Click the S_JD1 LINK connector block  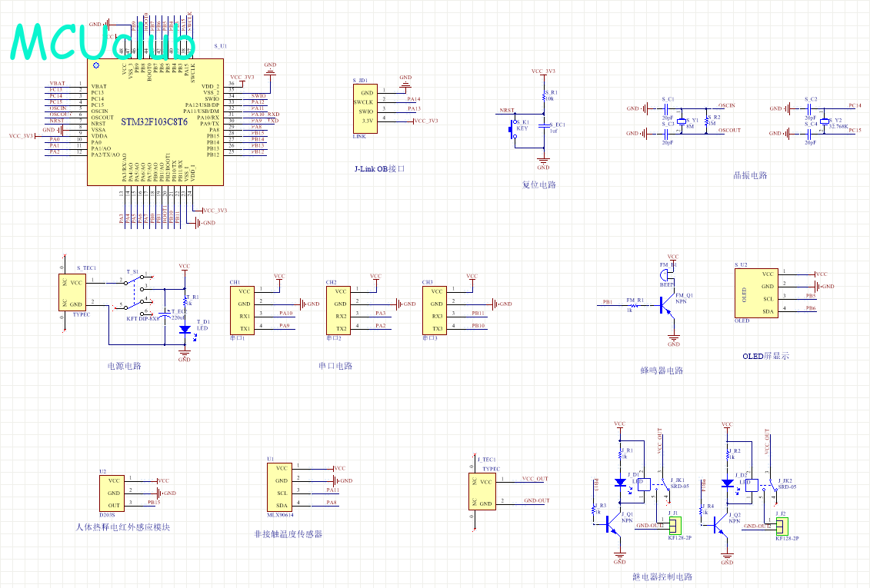pos(365,108)
